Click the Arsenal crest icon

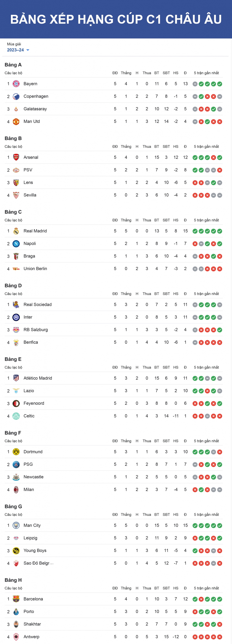coord(16,157)
